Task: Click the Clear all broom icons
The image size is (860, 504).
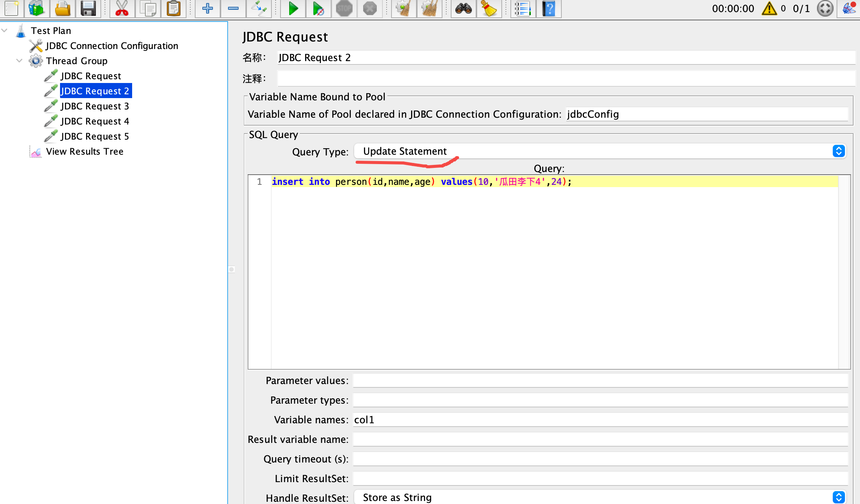Action: [429, 8]
